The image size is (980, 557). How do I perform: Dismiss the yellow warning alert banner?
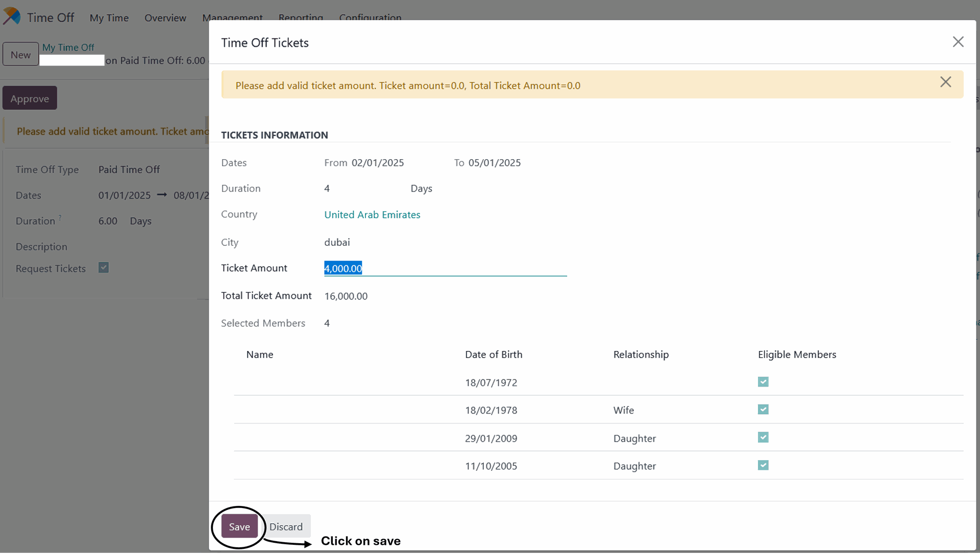[945, 82]
